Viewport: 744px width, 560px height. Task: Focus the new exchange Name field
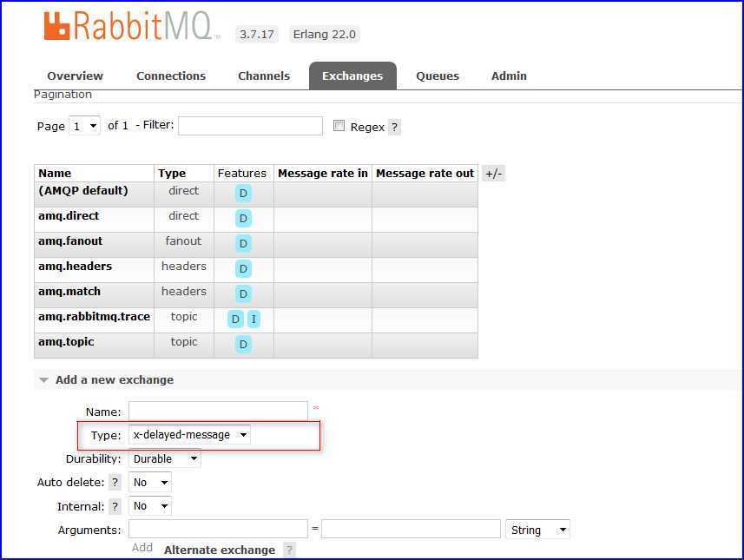point(218,411)
